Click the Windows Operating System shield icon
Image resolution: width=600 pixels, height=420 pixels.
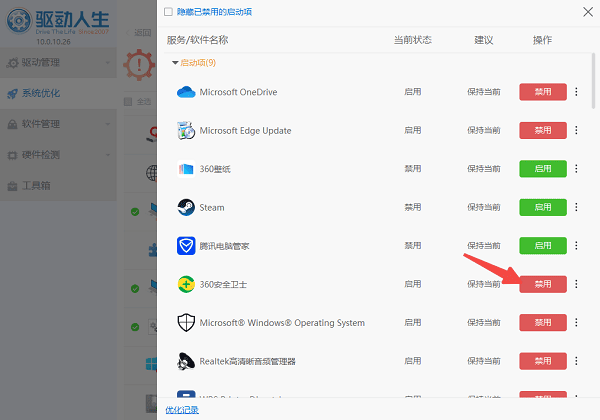pyautogui.click(x=186, y=322)
